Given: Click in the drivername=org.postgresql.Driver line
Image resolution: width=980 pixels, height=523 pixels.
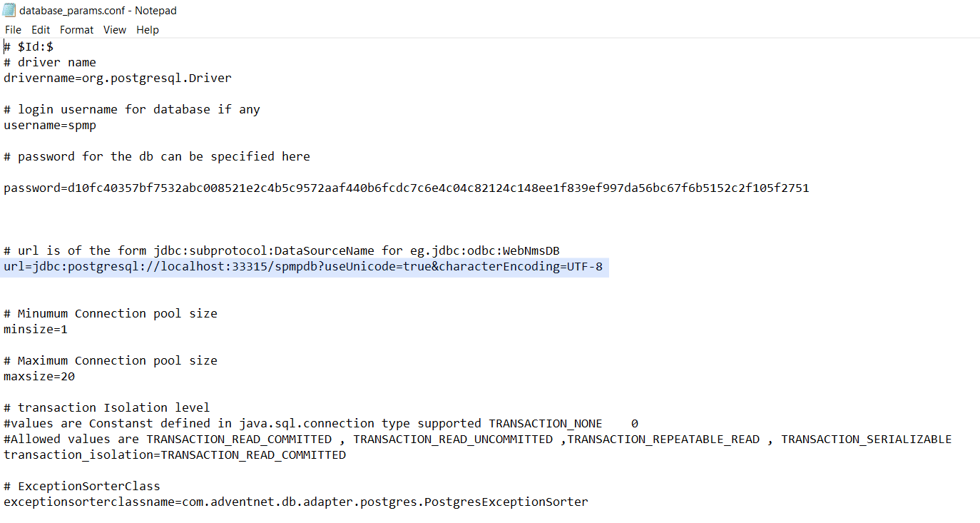Looking at the screenshot, I should 118,78.
